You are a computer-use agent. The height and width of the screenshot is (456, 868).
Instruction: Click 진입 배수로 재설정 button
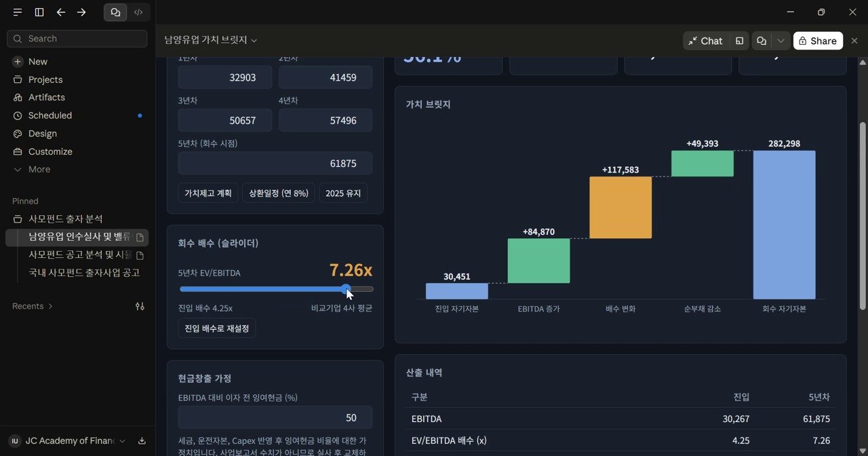coord(217,328)
